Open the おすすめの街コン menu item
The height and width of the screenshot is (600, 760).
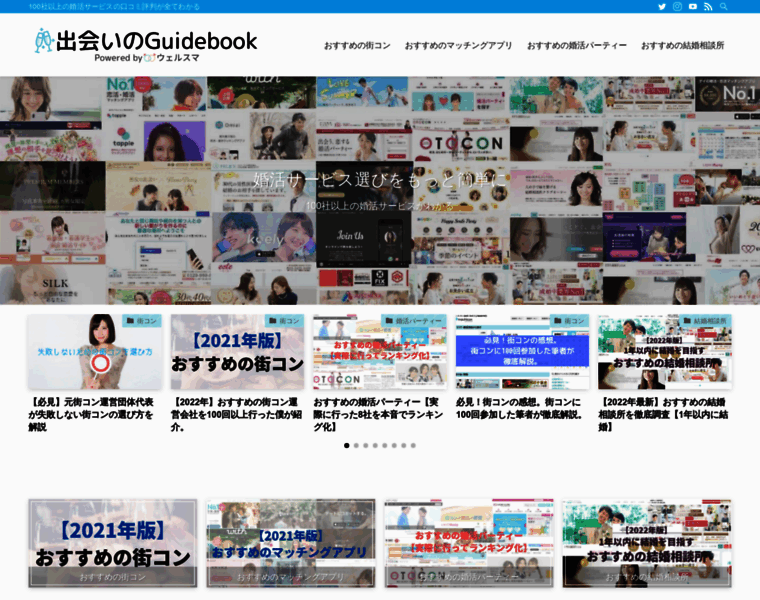click(x=357, y=46)
